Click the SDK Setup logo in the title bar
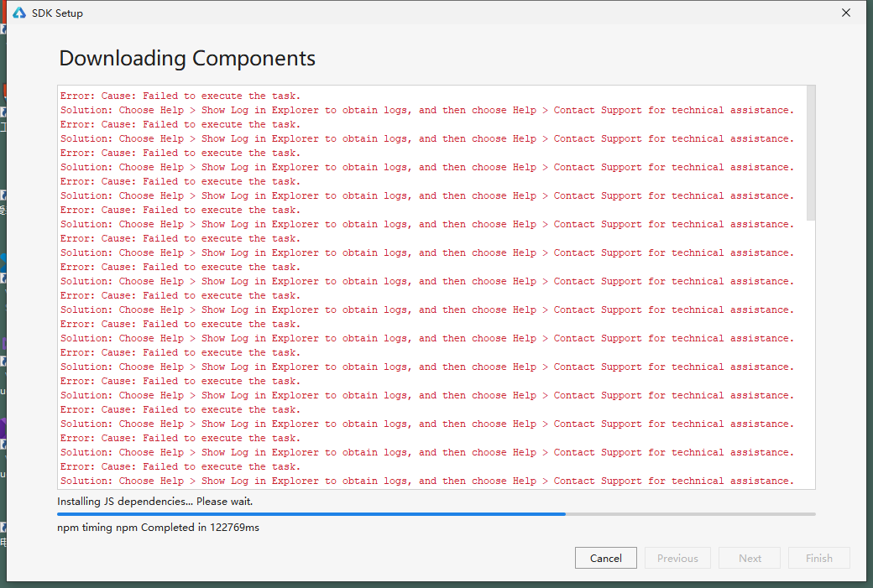The image size is (873, 588). [x=18, y=13]
